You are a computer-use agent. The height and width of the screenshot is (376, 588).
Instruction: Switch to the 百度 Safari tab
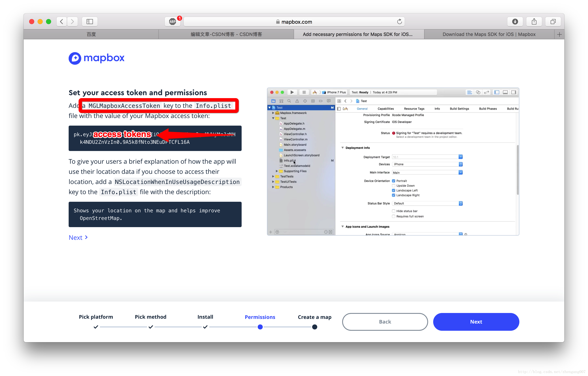click(x=91, y=34)
